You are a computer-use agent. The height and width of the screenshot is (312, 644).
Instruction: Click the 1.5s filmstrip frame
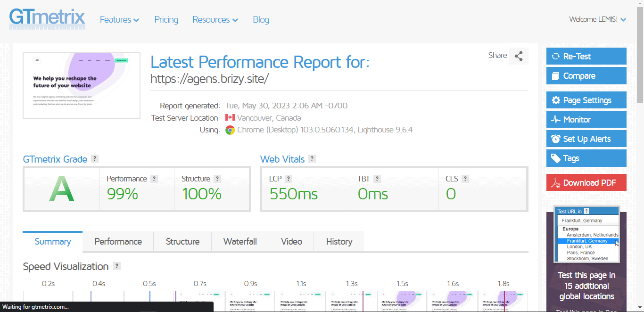[x=402, y=301]
